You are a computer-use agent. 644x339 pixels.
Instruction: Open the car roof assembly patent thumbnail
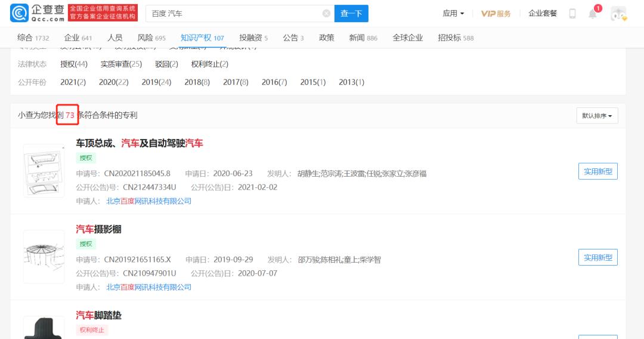click(x=44, y=171)
